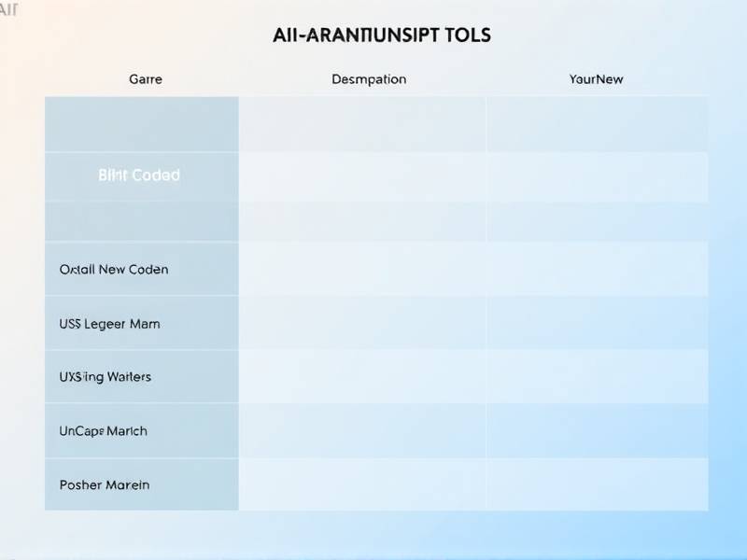Click Desmpation cell in UXSing Walters row
Image resolution: width=747 pixels, height=560 pixels.
click(x=362, y=377)
